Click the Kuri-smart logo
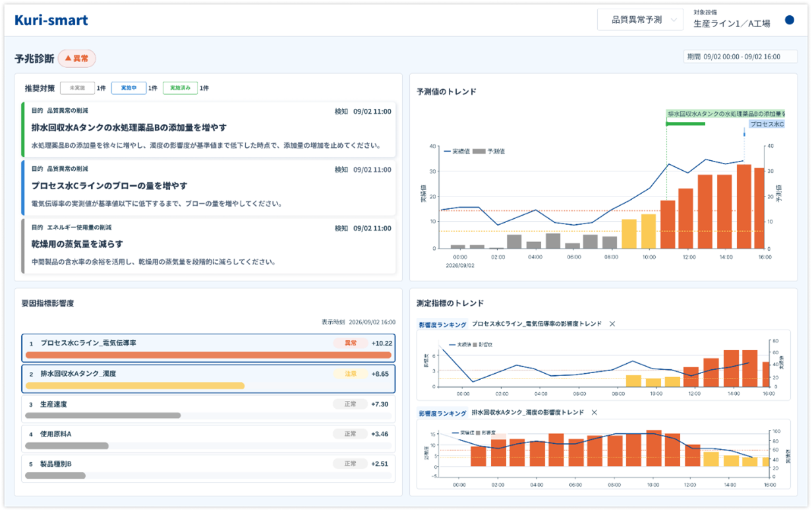Viewport: 812px width, 511px height. (51, 20)
